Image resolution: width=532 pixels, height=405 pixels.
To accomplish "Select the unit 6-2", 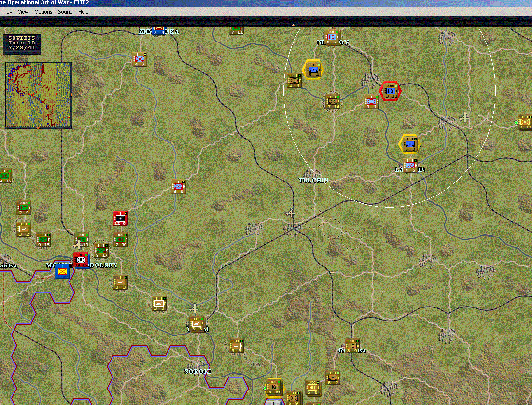I will point(333,377).
